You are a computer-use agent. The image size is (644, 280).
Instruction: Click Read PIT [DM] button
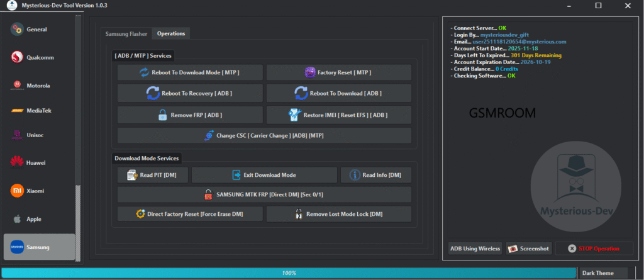(x=152, y=175)
